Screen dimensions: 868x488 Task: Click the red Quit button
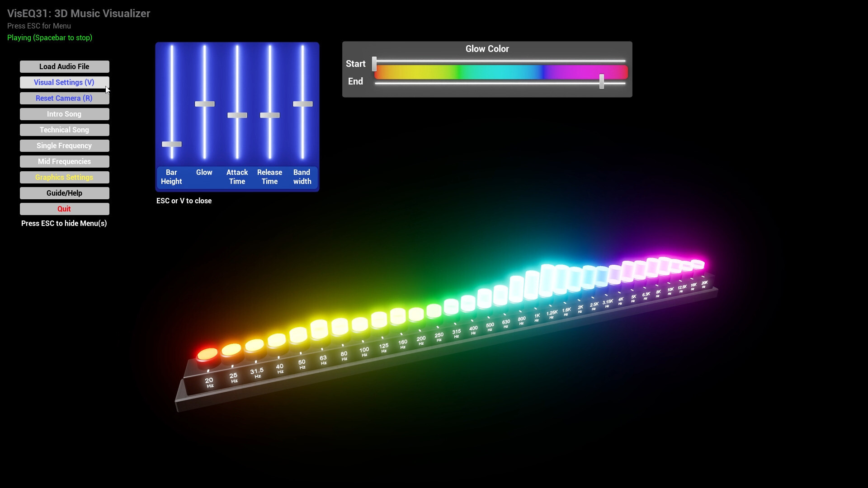(x=64, y=209)
